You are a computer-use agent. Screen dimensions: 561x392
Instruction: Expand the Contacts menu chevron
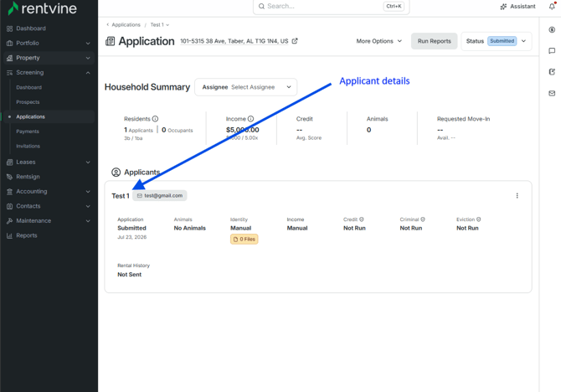click(88, 206)
